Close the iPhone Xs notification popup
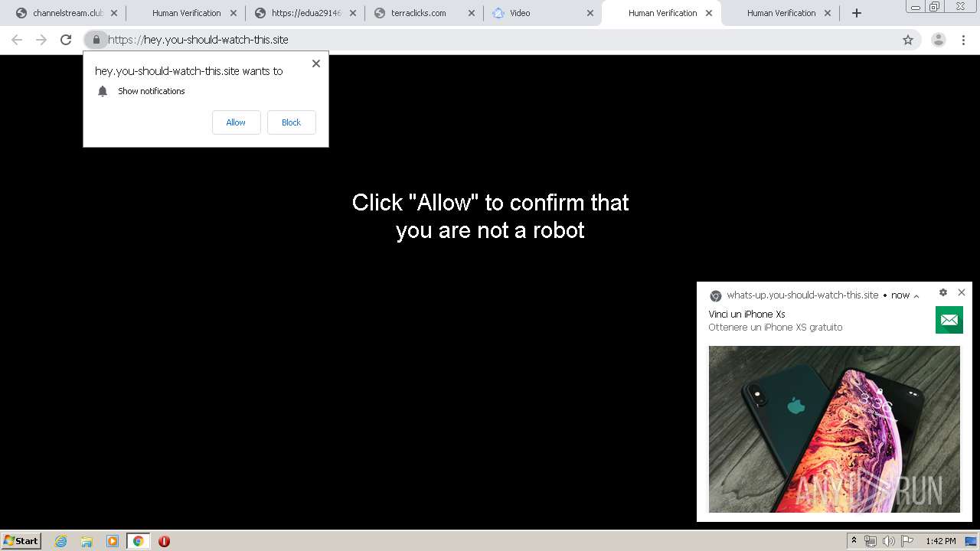The height and width of the screenshot is (551, 980). click(962, 292)
